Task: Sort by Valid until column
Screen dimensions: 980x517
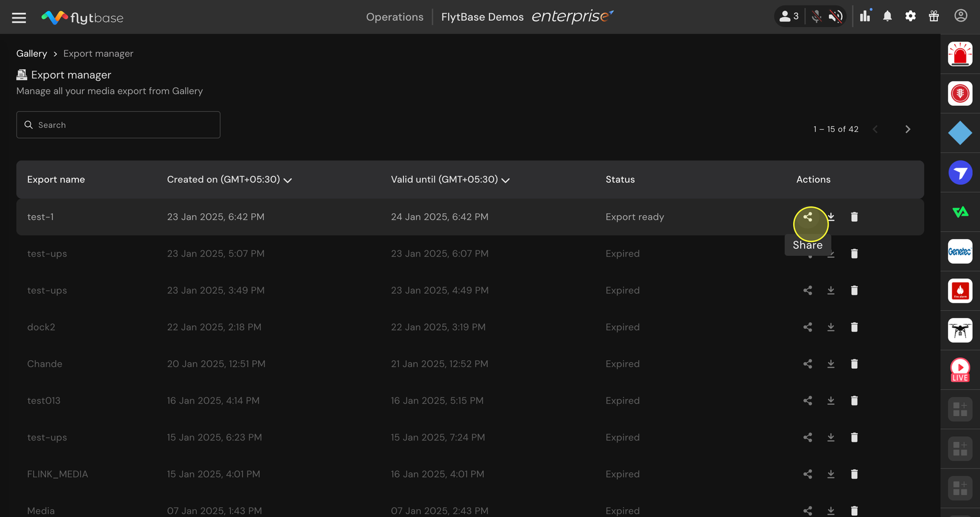Action: [450, 179]
